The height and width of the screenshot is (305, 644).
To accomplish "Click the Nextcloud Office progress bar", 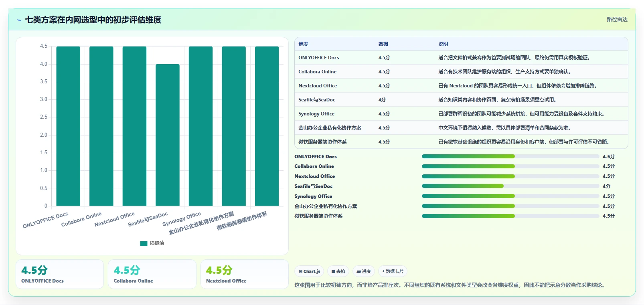I will [x=510, y=176].
